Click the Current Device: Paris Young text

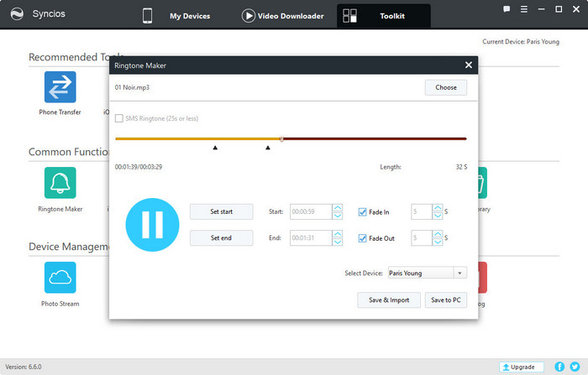point(521,42)
